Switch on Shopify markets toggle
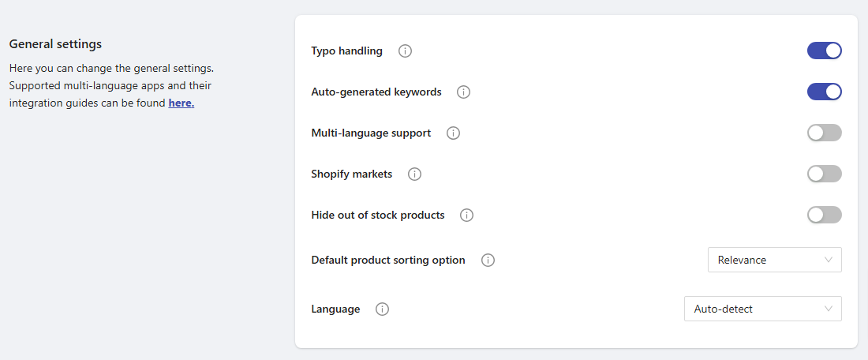The height and width of the screenshot is (360, 868). pyautogui.click(x=824, y=174)
